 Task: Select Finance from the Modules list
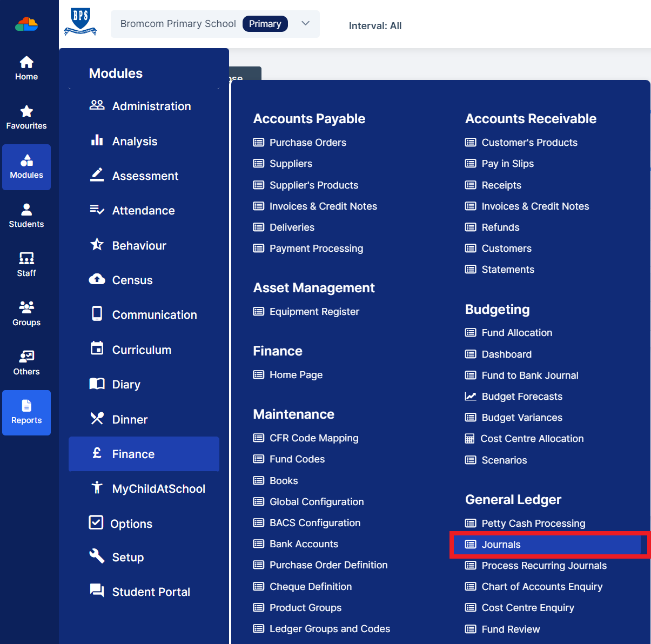[x=133, y=454]
